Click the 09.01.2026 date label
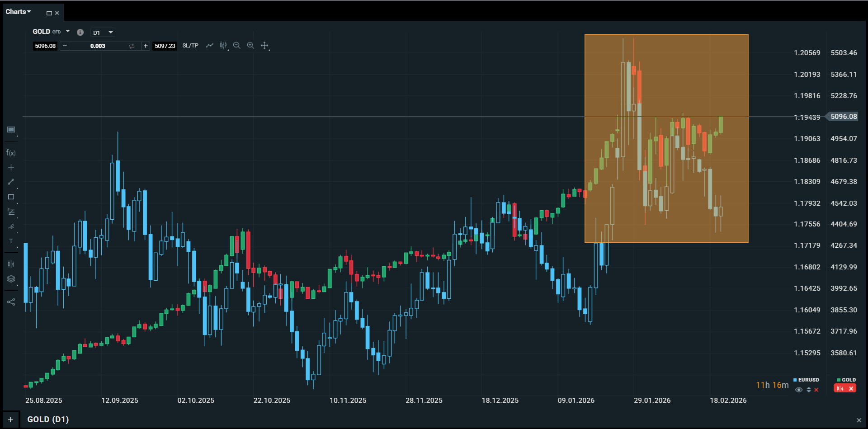 tap(576, 401)
